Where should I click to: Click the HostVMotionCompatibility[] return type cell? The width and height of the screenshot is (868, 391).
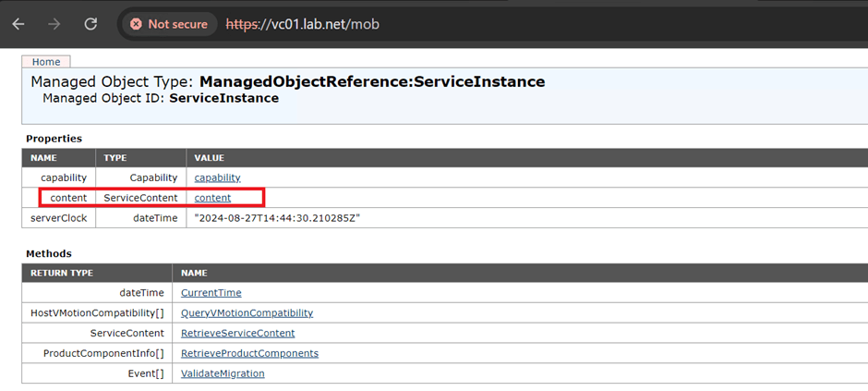pos(97,313)
